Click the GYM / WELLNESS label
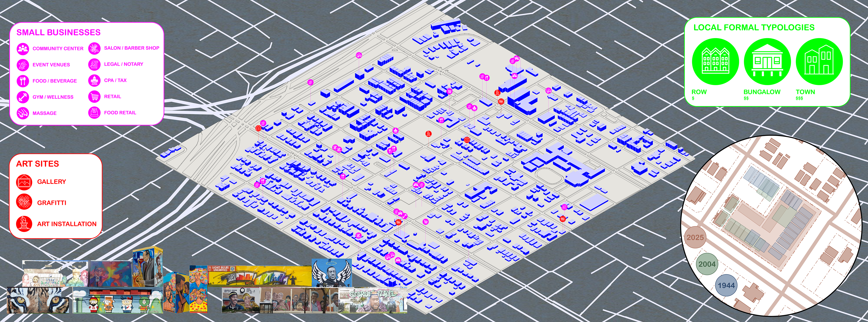The width and height of the screenshot is (868, 322). pyautogui.click(x=53, y=97)
